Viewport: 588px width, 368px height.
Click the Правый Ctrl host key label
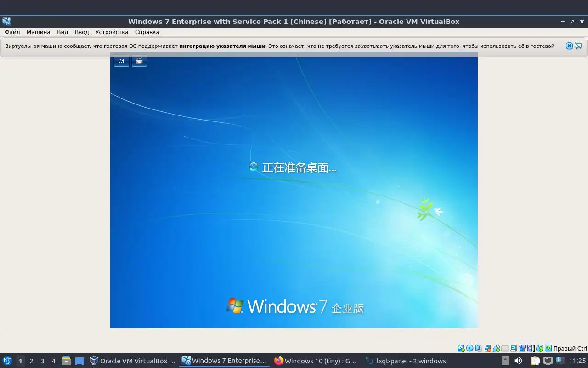point(570,348)
